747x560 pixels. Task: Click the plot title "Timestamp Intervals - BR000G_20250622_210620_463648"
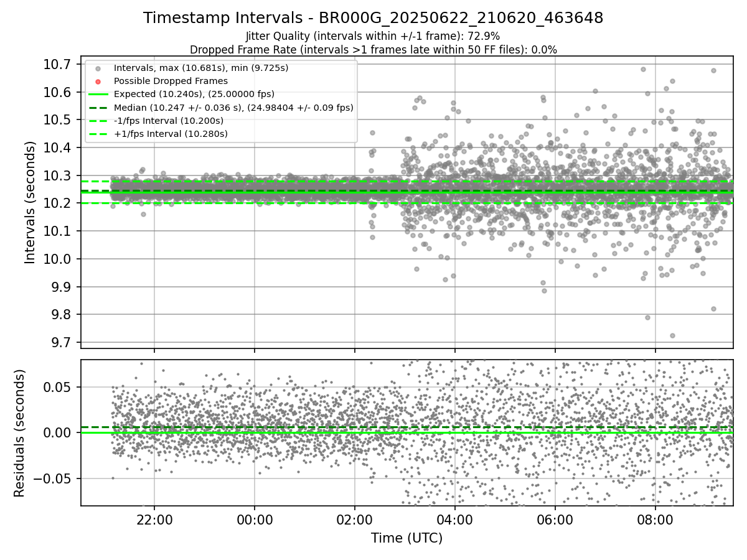(x=374, y=18)
